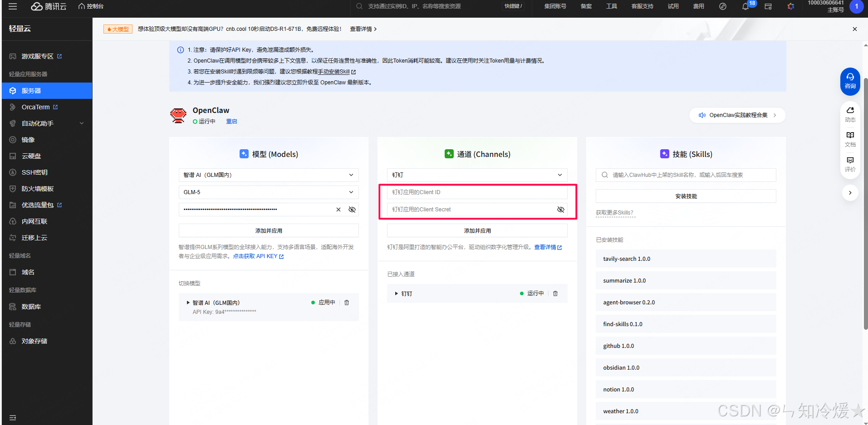Open the account avatar menu
The image size is (868, 425).
856,6
